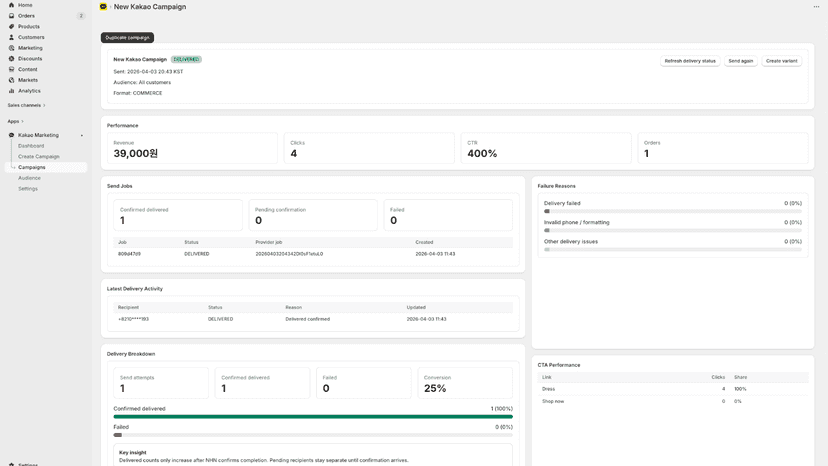Screen dimensions: 828x466
Task: Click job ID 809d47d9
Action: pyautogui.click(x=129, y=254)
